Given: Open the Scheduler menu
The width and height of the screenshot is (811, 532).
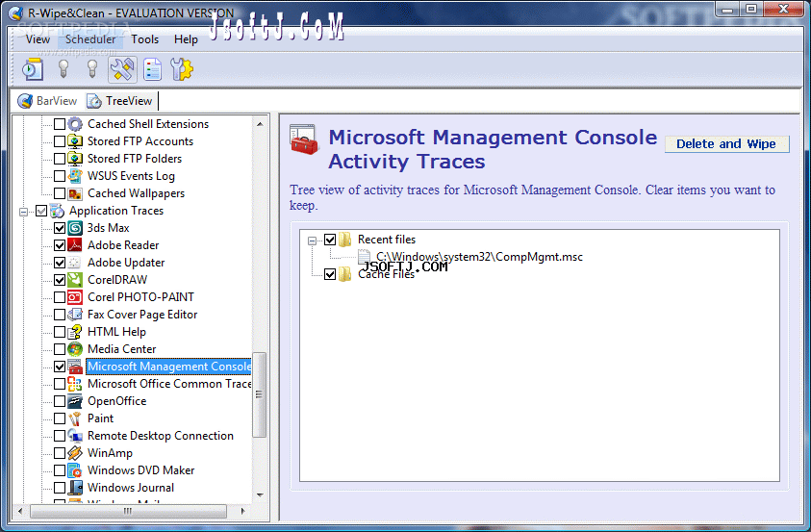Looking at the screenshot, I should coord(90,39).
